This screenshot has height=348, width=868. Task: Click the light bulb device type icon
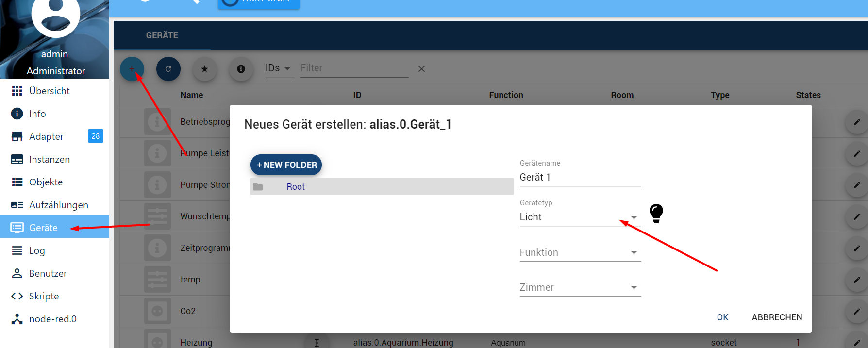(656, 213)
